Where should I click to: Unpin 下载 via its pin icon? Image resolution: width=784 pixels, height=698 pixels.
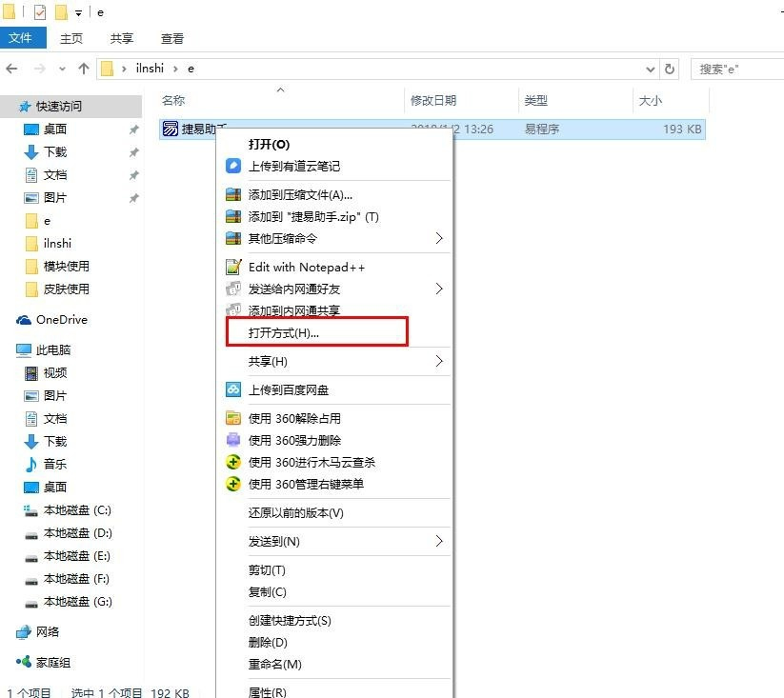click(133, 152)
